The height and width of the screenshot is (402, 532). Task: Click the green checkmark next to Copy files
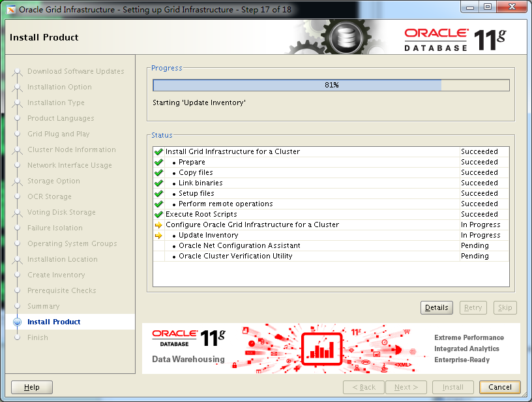[158, 173]
